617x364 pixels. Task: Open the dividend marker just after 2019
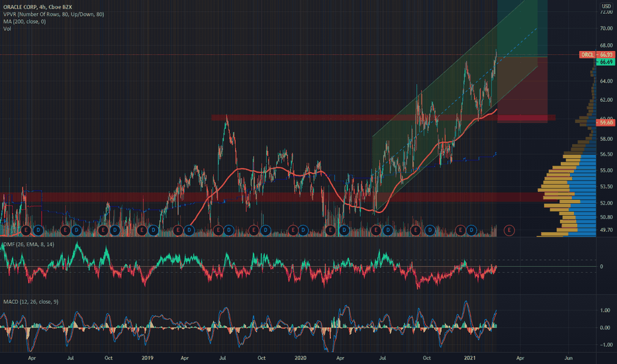[153, 230]
